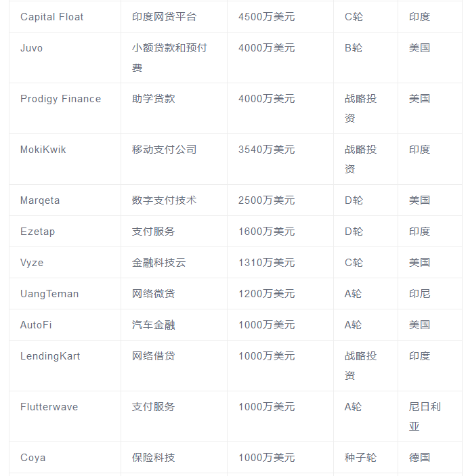Click the 德国 country cell
This screenshot has width=468, height=476.
[419, 458]
